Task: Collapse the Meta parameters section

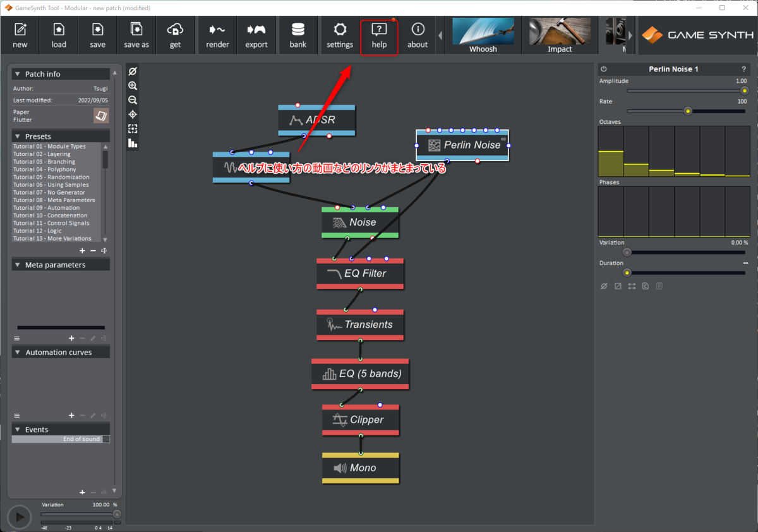Action: (17, 265)
